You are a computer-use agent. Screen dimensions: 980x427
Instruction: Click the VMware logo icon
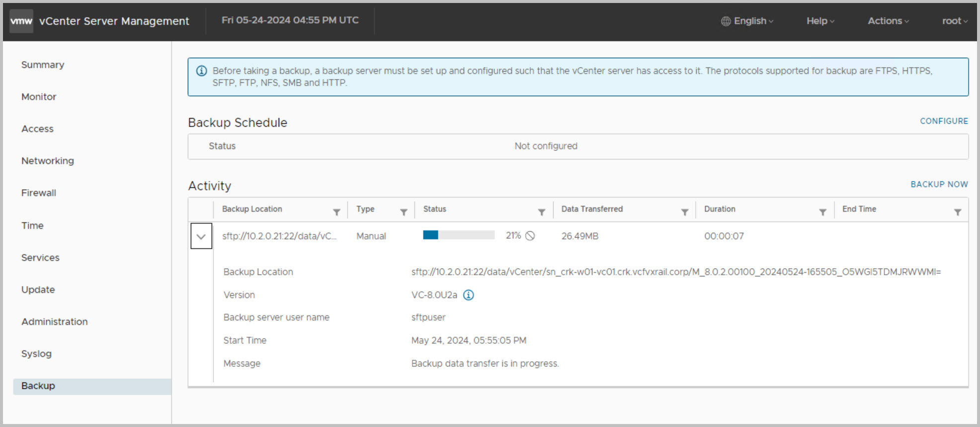[x=21, y=21]
